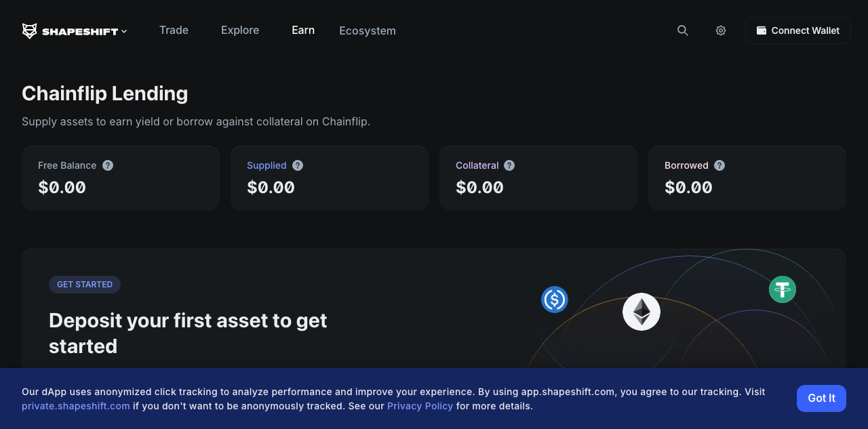
Task: Click the Free Balance help icon
Action: (x=108, y=165)
